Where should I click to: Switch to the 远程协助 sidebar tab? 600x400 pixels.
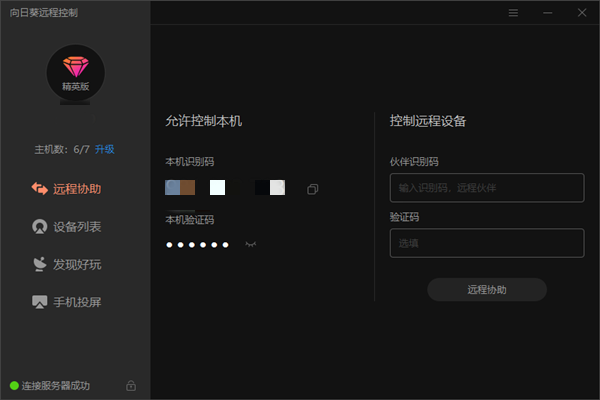(67, 189)
